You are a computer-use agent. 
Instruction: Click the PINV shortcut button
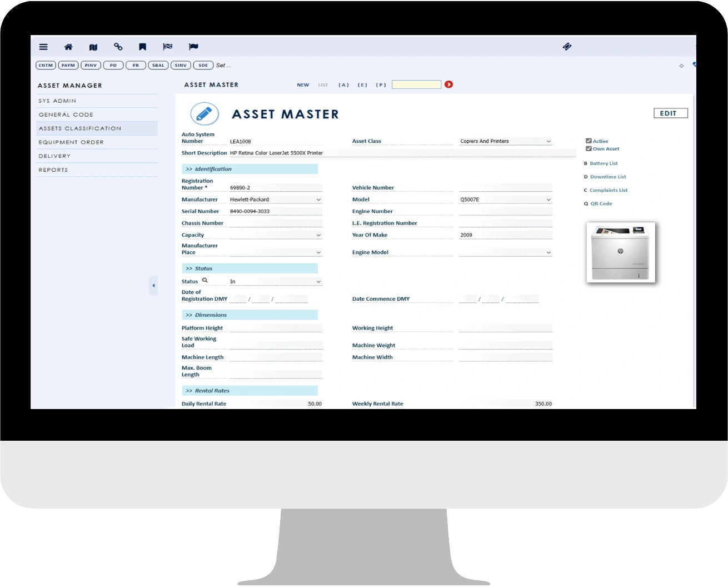(91, 66)
